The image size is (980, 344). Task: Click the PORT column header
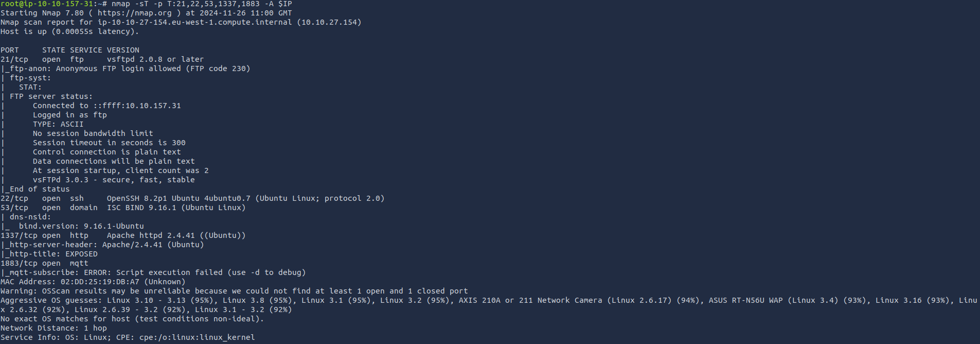pos(10,50)
